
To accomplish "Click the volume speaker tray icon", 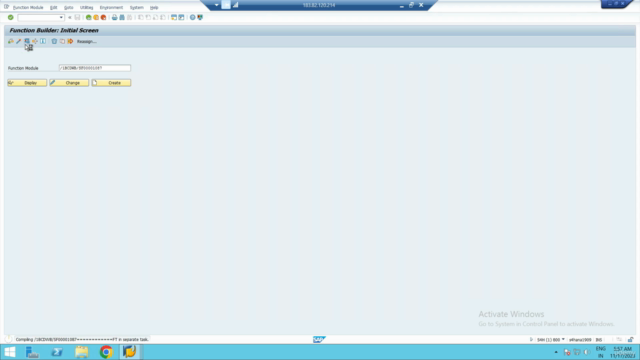I will point(587,352).
